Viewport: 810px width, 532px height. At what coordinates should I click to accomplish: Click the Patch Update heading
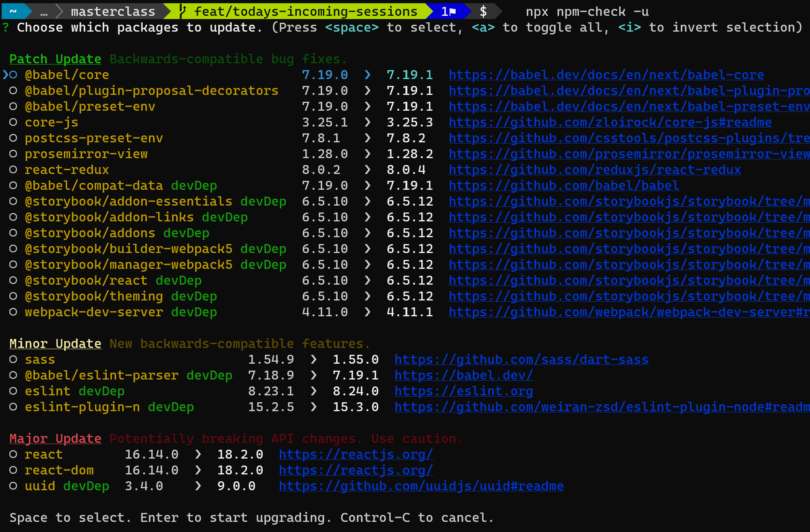click(x=55, y=59)
